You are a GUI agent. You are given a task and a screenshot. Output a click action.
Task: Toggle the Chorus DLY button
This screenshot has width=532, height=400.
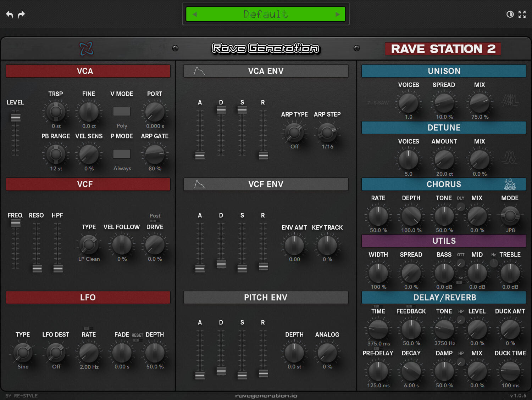pos(460,207)
